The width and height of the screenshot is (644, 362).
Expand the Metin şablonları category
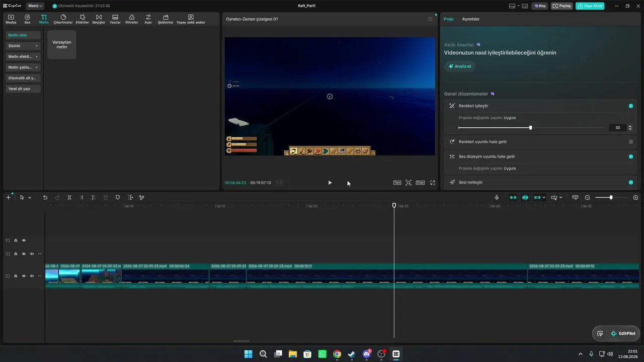(23, 67)
